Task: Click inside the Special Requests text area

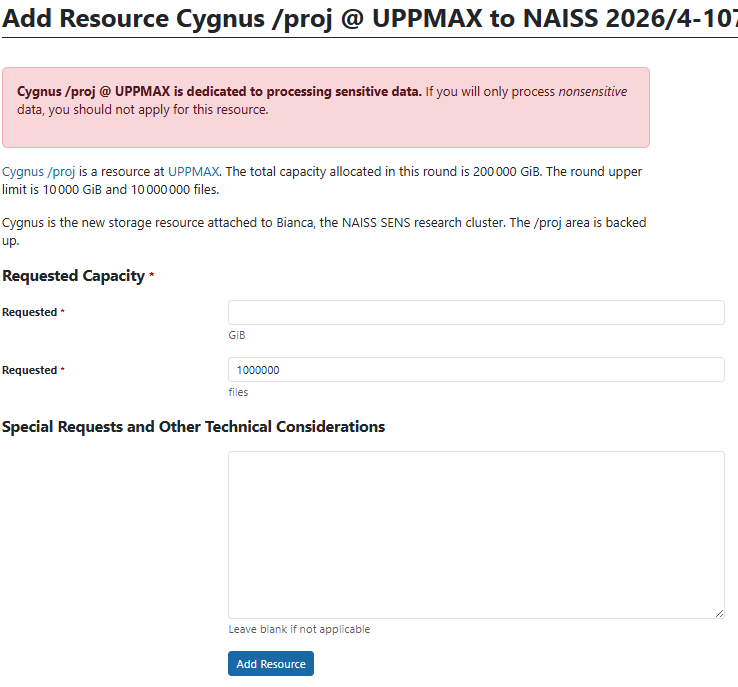Action: click(476, 535)
